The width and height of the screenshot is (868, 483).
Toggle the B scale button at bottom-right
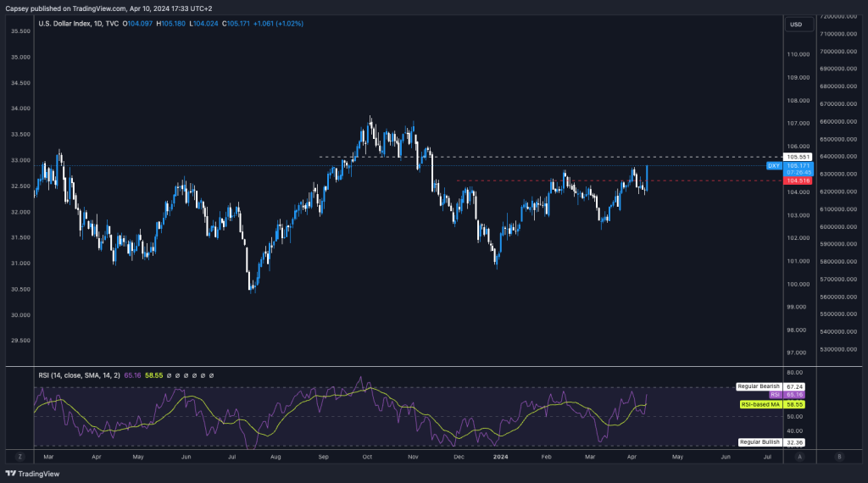click(839, 456)
